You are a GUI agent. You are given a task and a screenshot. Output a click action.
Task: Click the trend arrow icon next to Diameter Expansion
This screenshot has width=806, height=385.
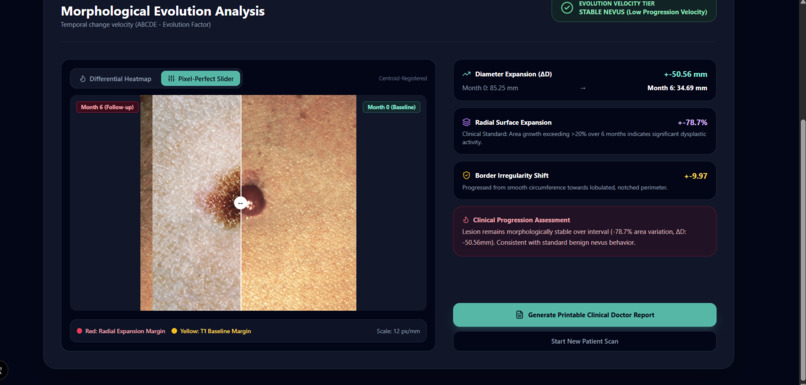466,74
